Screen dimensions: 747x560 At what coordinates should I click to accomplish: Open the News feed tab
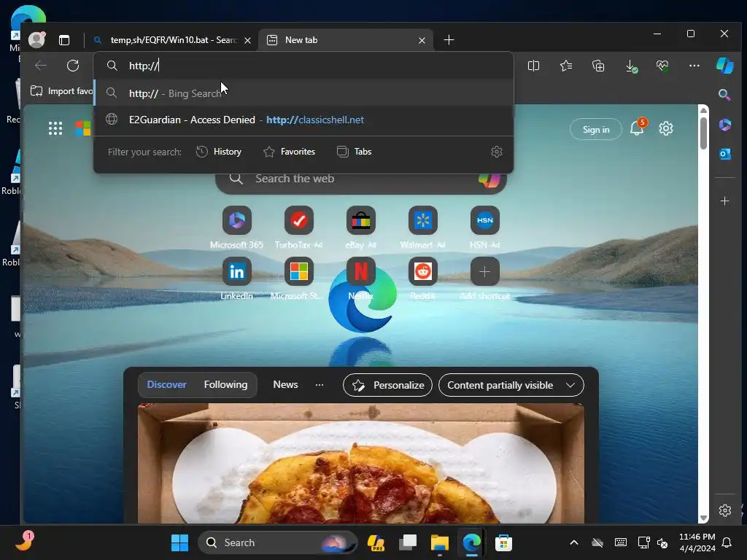[x=285, y=384]
